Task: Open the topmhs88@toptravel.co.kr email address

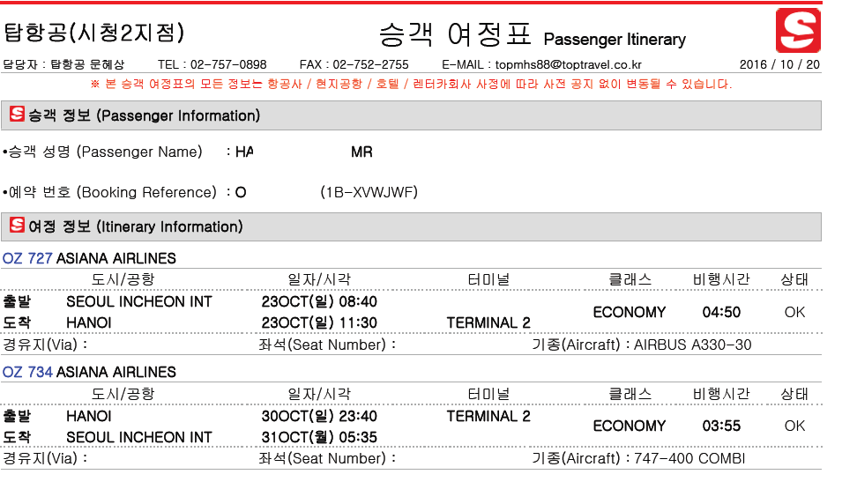Action: (568, 64)
